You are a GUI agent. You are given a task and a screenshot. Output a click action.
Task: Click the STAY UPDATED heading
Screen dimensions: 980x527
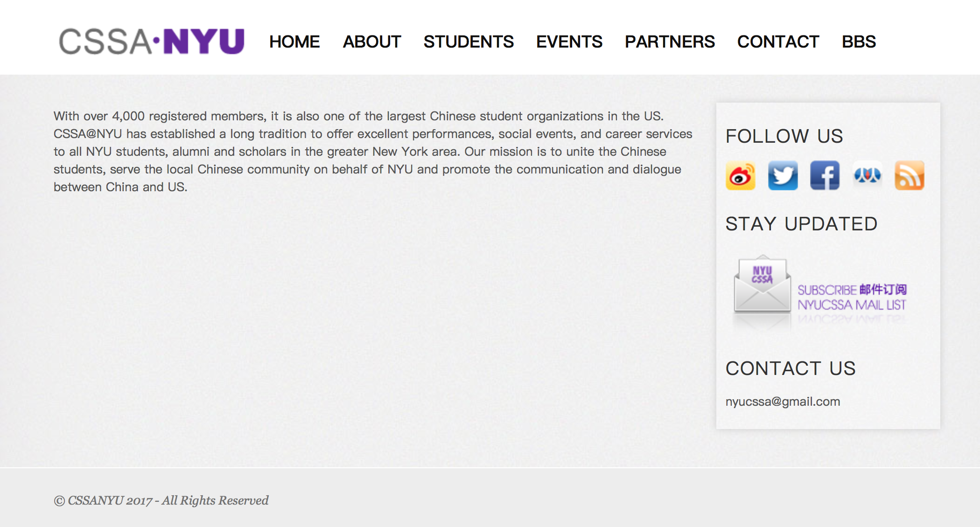coord(801,224)
